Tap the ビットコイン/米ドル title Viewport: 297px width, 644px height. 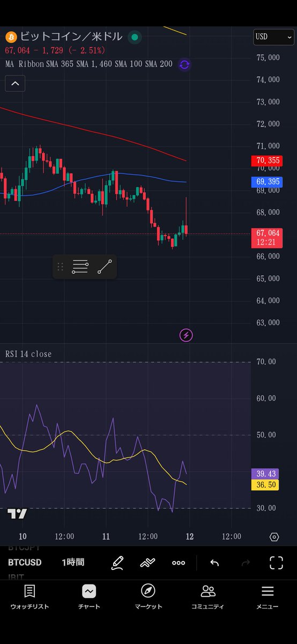pos(71,37)
